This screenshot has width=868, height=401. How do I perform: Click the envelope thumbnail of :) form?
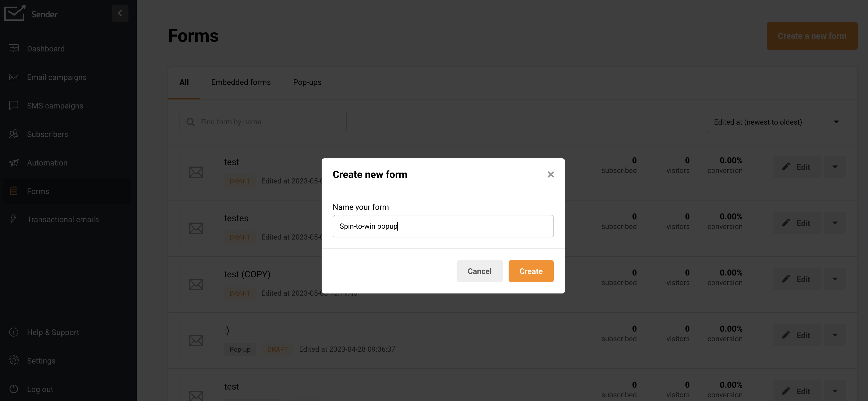pyautogui.click(x=196, y=340)
